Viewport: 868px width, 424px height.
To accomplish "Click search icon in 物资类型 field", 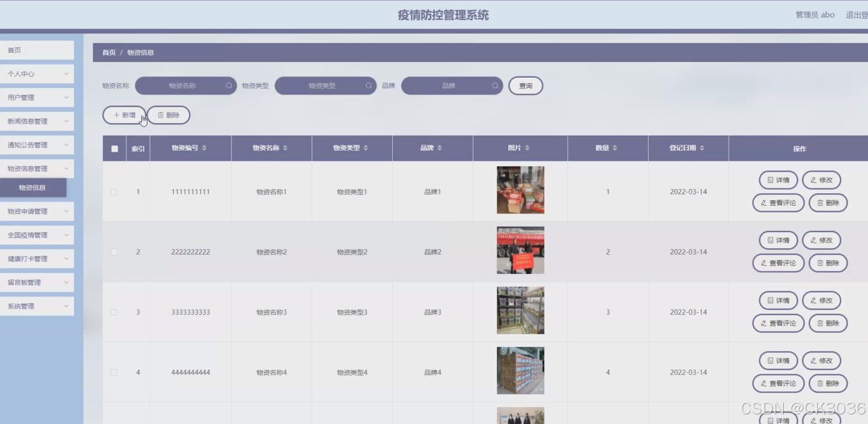I will coord(369,86).
